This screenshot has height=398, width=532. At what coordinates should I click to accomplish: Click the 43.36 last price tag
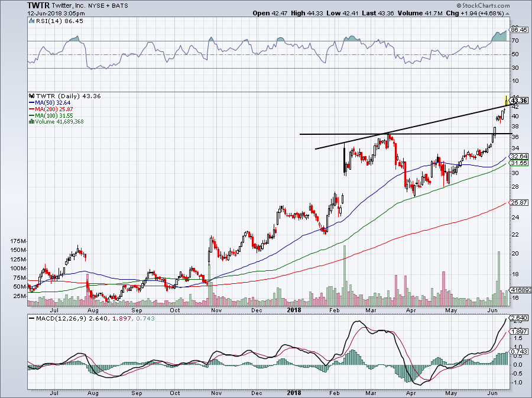pos(519,101)
